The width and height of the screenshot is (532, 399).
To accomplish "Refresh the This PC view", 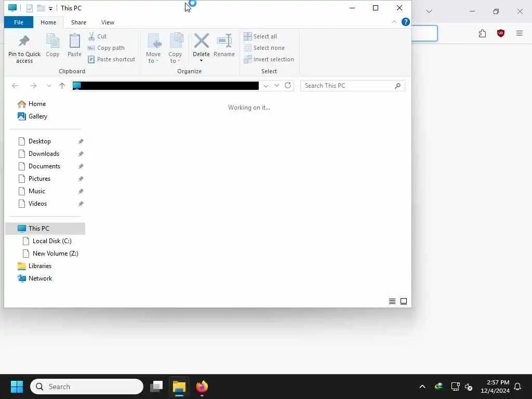I will 288,86.
